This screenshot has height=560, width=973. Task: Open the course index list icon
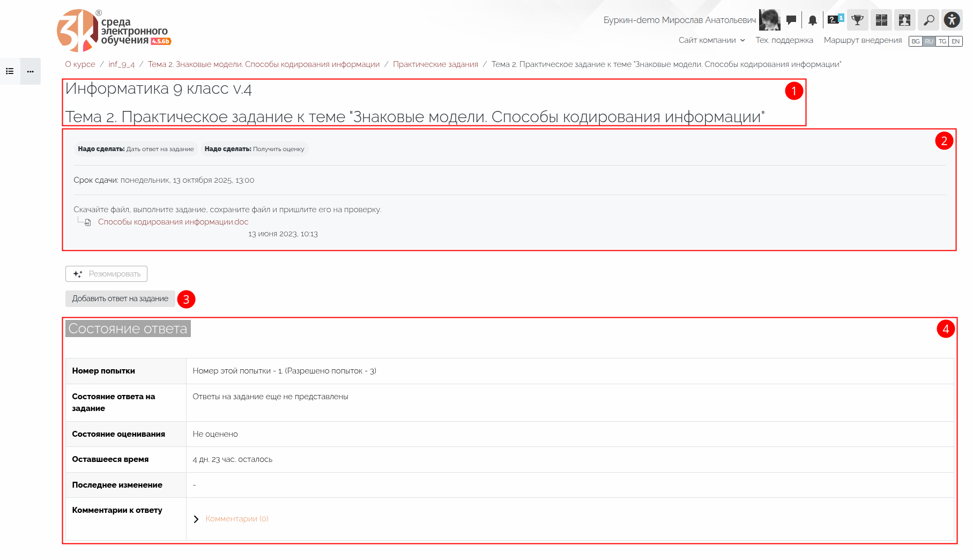(x=10, y=71)
